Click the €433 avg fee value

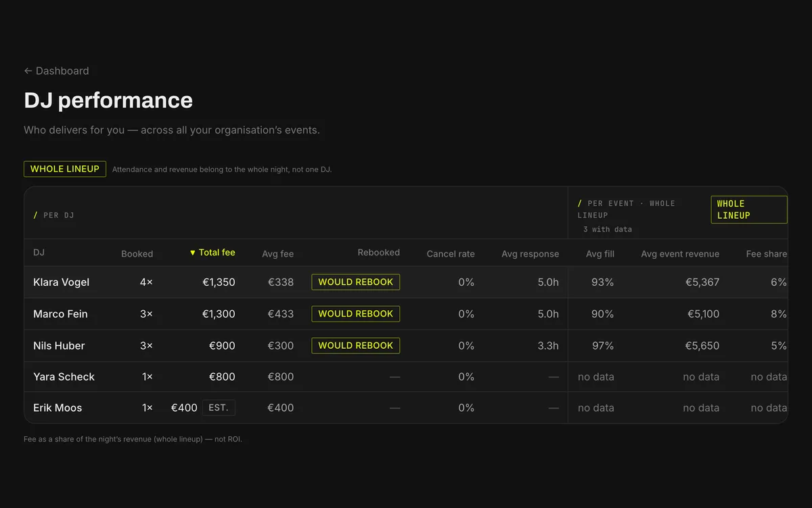click(x=281, y=314)
